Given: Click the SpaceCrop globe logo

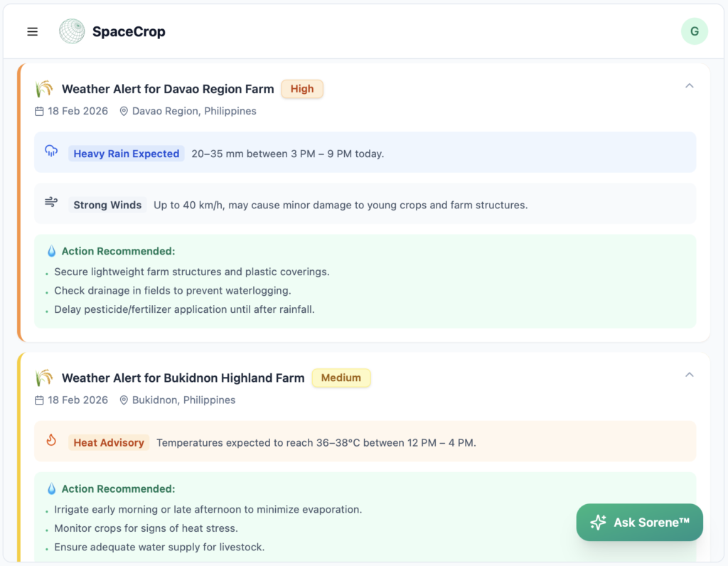Looking at the screenshot, I should pos(72,31).
